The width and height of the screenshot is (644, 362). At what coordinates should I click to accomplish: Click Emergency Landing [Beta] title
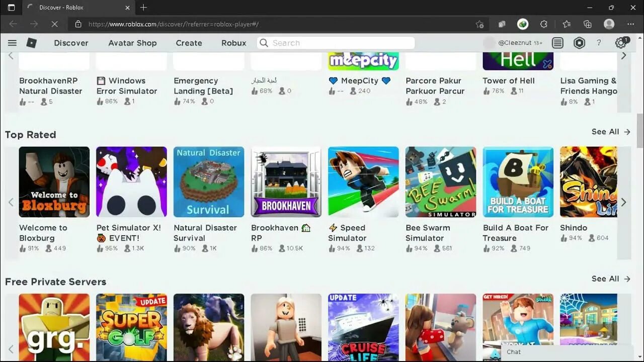pyautogui.click(x=203, y=86)
